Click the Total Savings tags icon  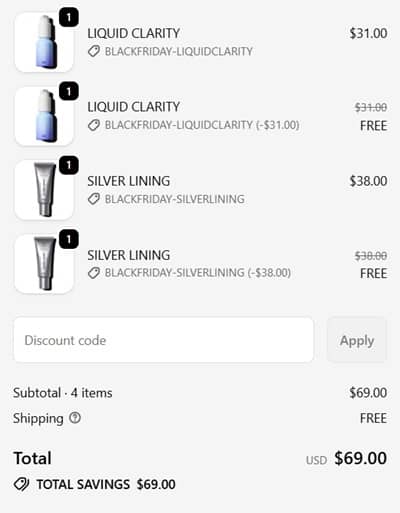(22, 484)
